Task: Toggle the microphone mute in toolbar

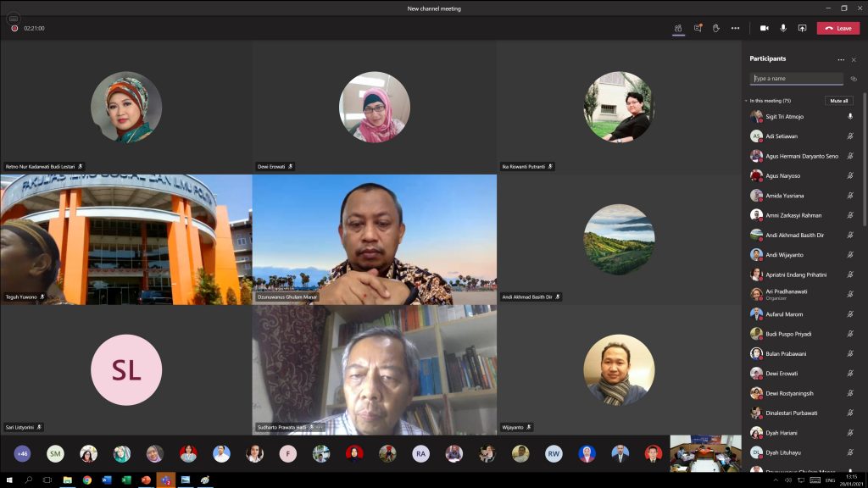Action: click(783, 28)
